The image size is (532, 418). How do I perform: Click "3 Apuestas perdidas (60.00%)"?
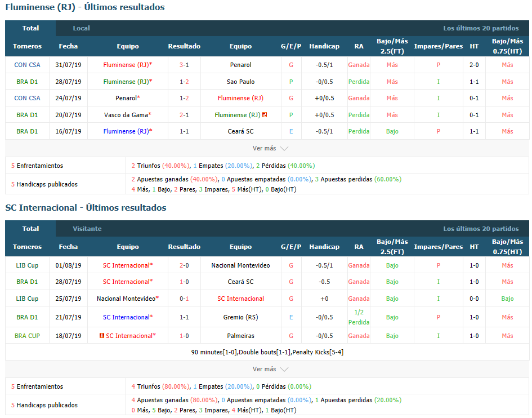tap(358, 179)
